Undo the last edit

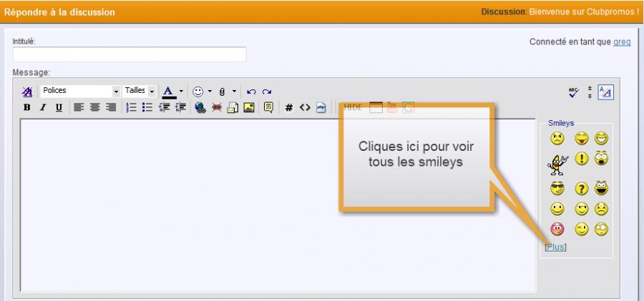(252, 92)
